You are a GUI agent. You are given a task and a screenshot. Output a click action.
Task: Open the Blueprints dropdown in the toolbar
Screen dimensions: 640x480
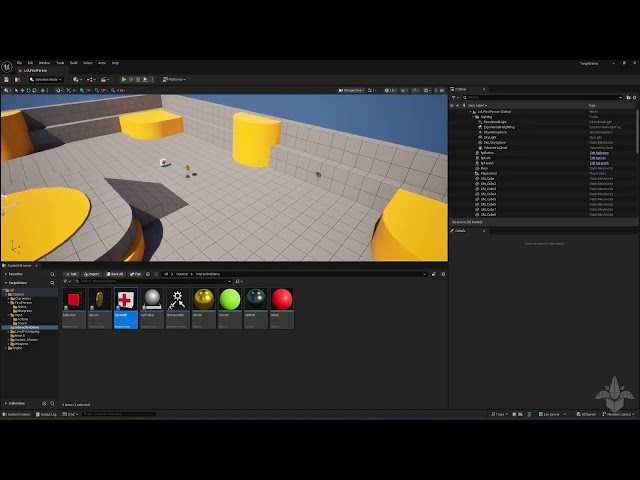pos(92,80)
